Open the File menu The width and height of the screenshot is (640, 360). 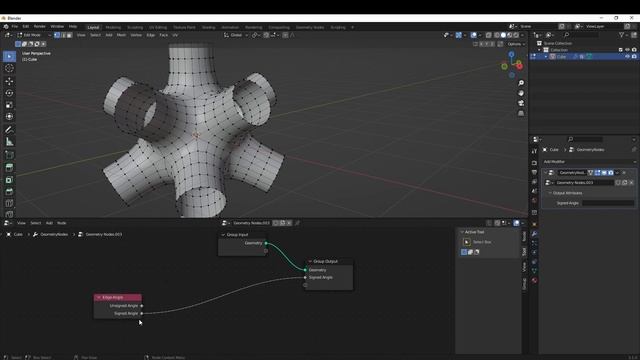pos(15,27)
